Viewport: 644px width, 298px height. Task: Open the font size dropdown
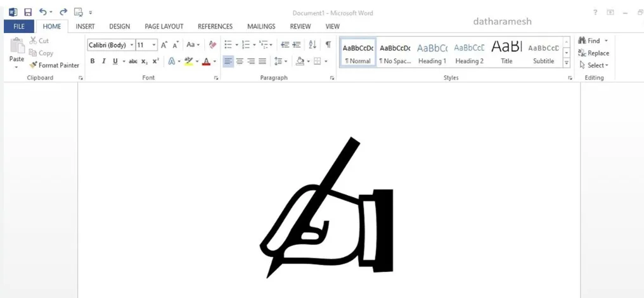pos(154,45)
